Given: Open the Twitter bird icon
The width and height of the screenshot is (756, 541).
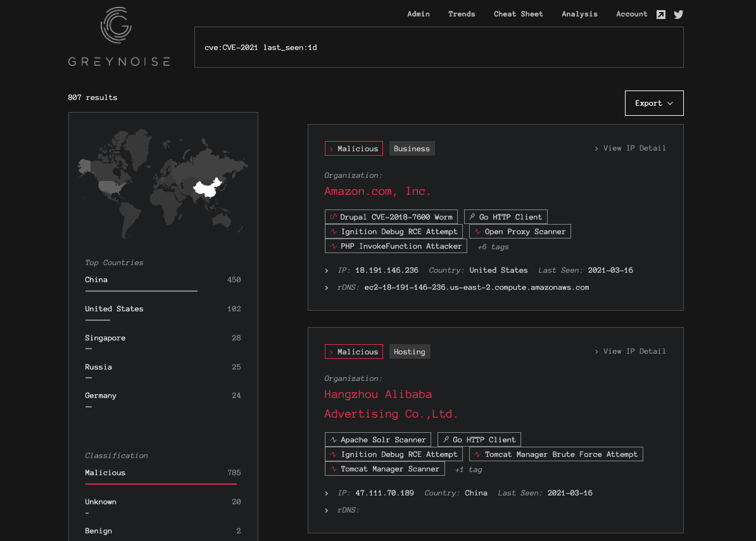Looking at the screenshot, I should pos(678,15).
